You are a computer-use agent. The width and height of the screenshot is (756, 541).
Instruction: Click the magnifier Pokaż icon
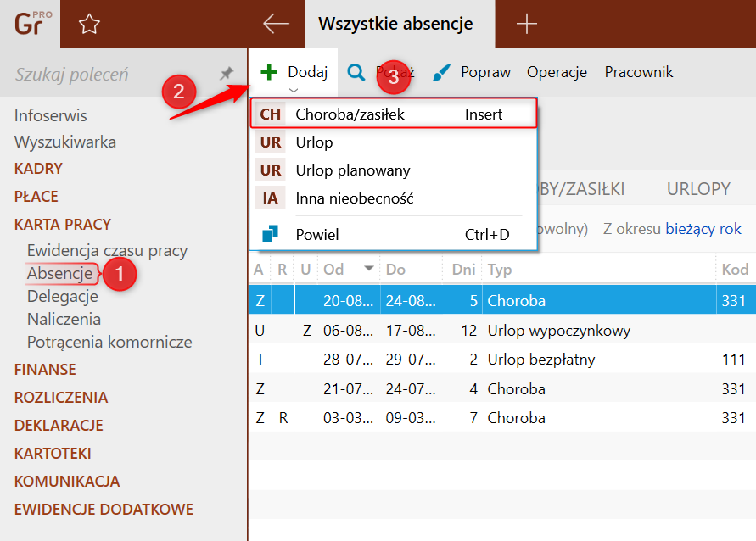click(356, 73)
